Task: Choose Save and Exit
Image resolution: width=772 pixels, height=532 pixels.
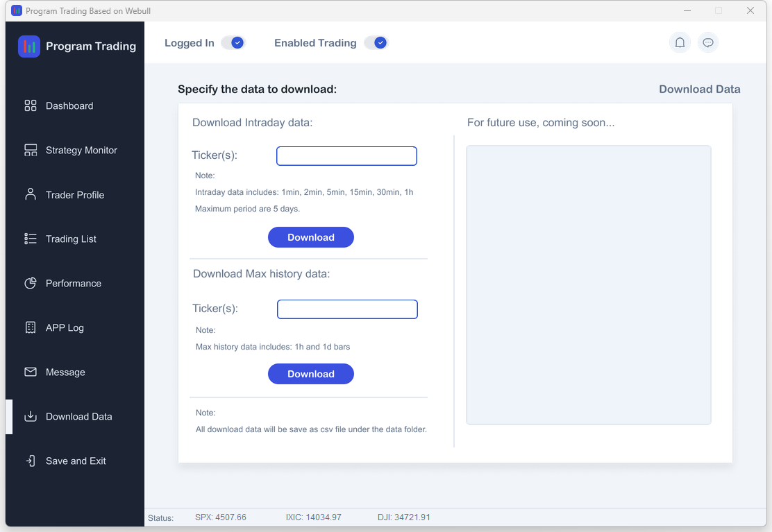Action: point(75,461)
